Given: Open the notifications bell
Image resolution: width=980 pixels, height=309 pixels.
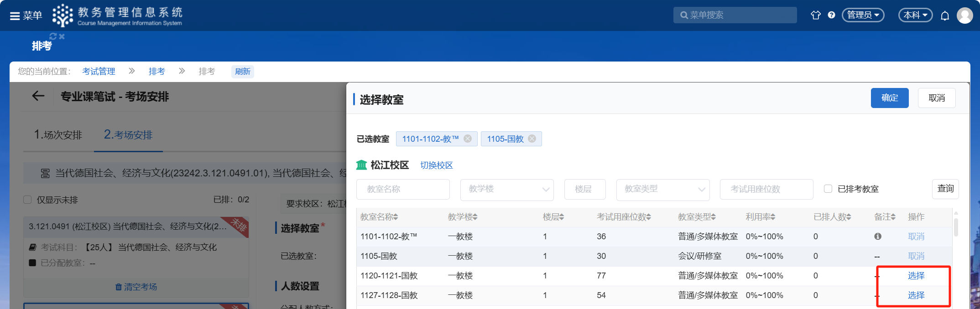Looking at the screenshot, I should click(945, 16).
